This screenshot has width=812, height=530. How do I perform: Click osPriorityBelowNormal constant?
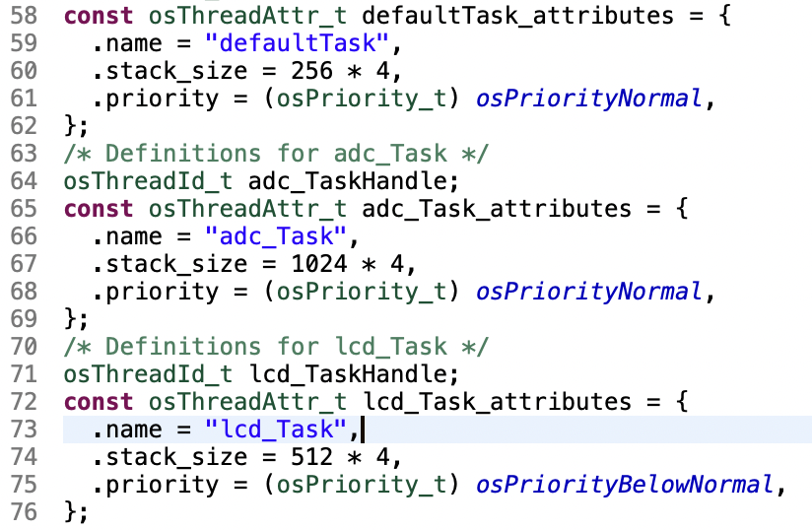[x=625, y=485]
